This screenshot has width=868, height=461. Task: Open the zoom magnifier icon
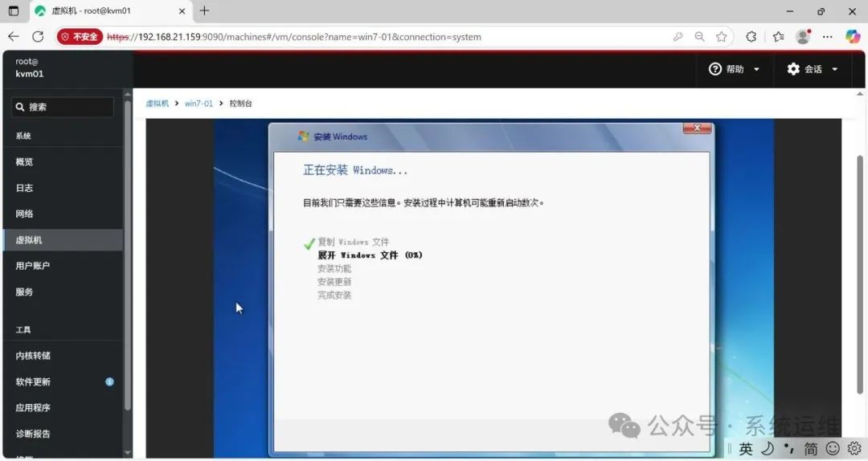(700, 36)
